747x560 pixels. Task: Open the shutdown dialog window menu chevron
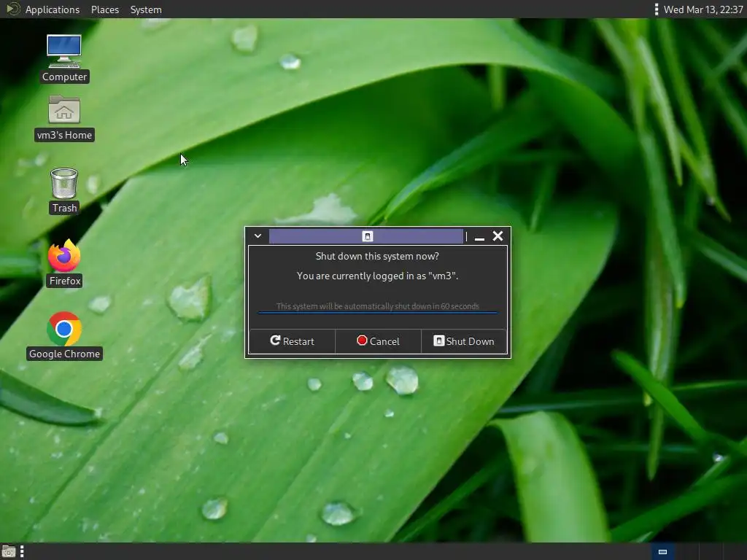[258, 236]
